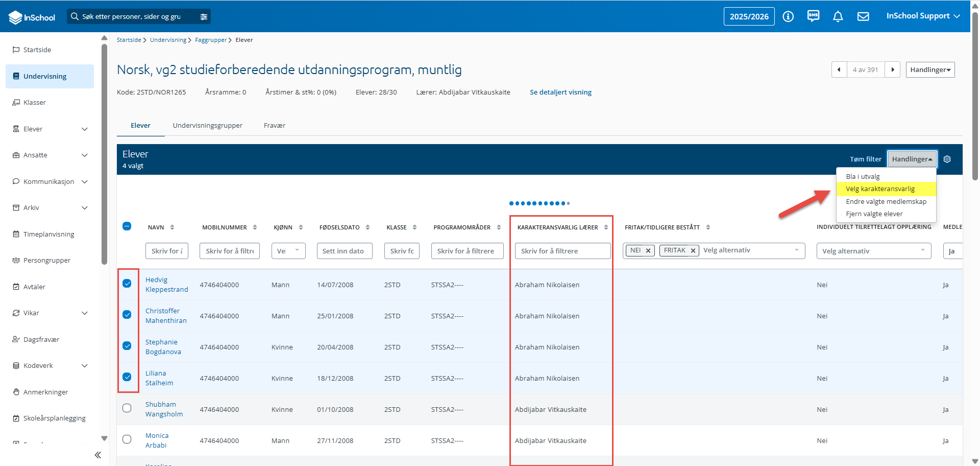Open Individuelt tilrettelagt opplæring filter dropdown
Image resolution: width=980 pixels, height=466 pixels.
[874, 251]
